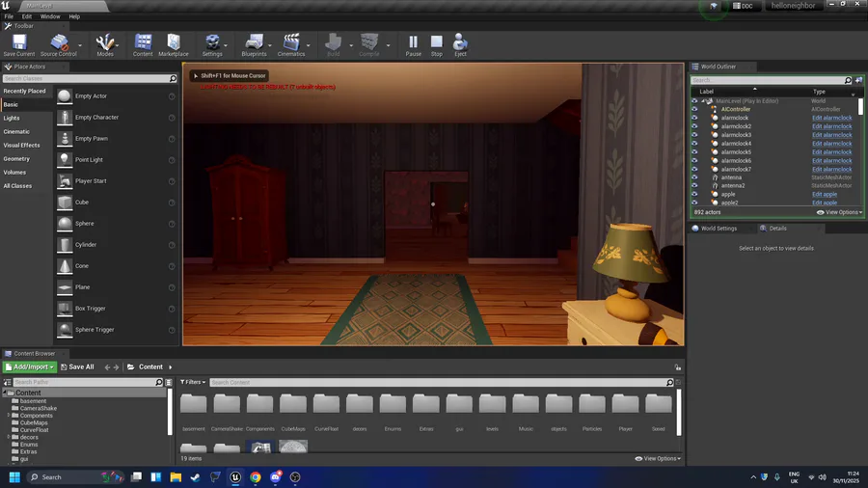Image resolution: width=868 pixels, height=488 pixels.
Task: Open the Music folder thumbnail
Action: tap(526, 404)
